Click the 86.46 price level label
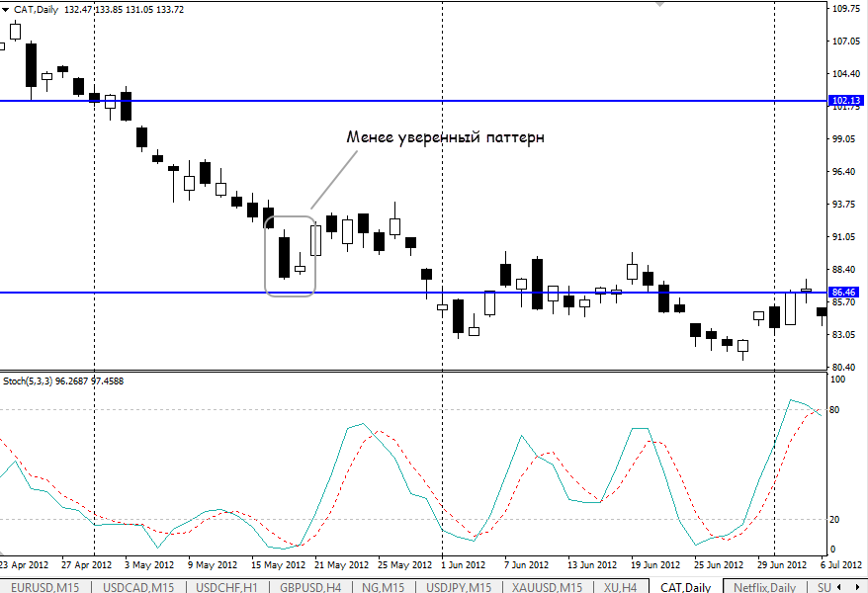This screenshot has height=593, width=868. pos(847,293)
